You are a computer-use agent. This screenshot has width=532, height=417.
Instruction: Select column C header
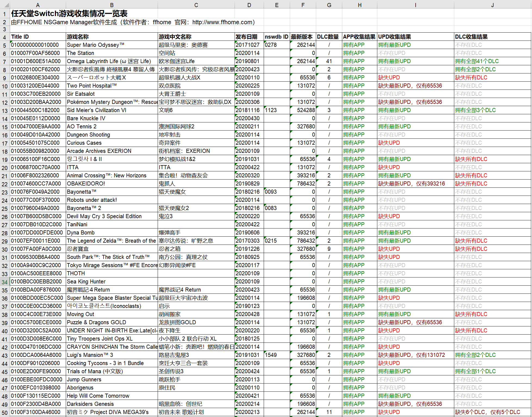click(x=196, y=5)
